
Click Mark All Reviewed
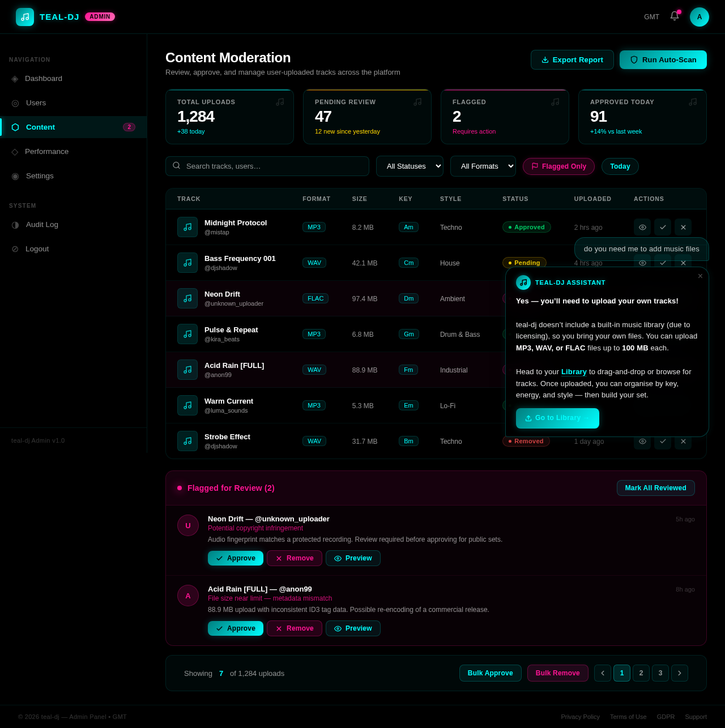[x=655, y=487]
